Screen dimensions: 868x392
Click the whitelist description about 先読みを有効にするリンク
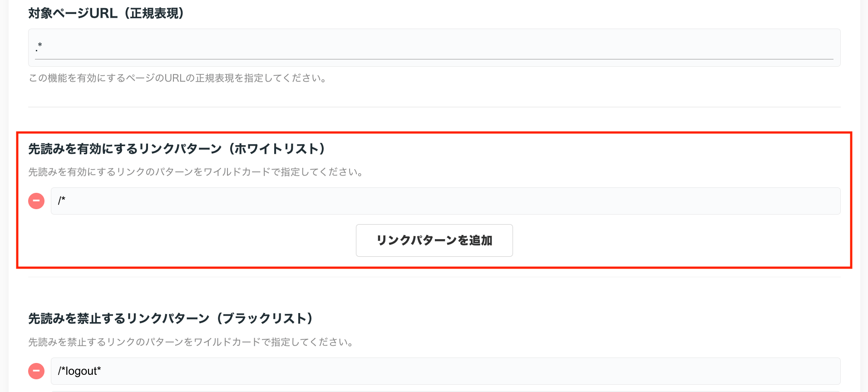click(x=196, y=172)
